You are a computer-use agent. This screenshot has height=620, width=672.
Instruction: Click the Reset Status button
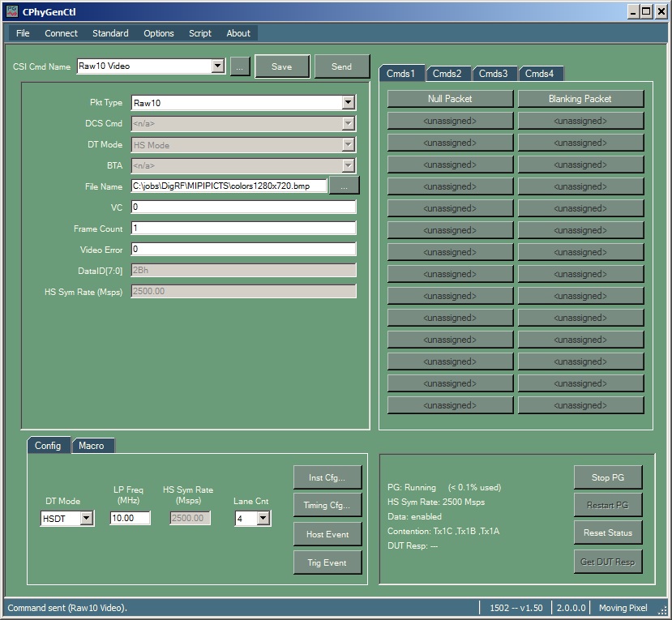click(x=608, y=533)
